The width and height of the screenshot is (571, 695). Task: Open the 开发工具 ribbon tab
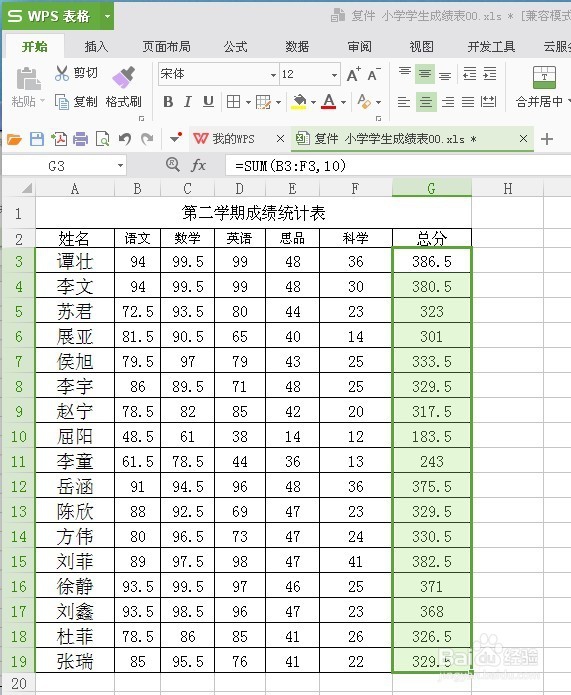[491, 47]
